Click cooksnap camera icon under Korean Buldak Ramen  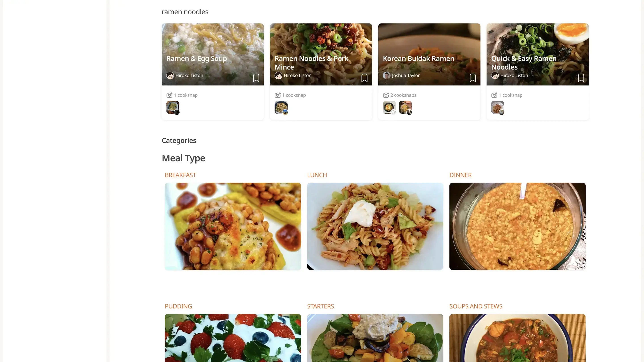(x=386, y=95)
